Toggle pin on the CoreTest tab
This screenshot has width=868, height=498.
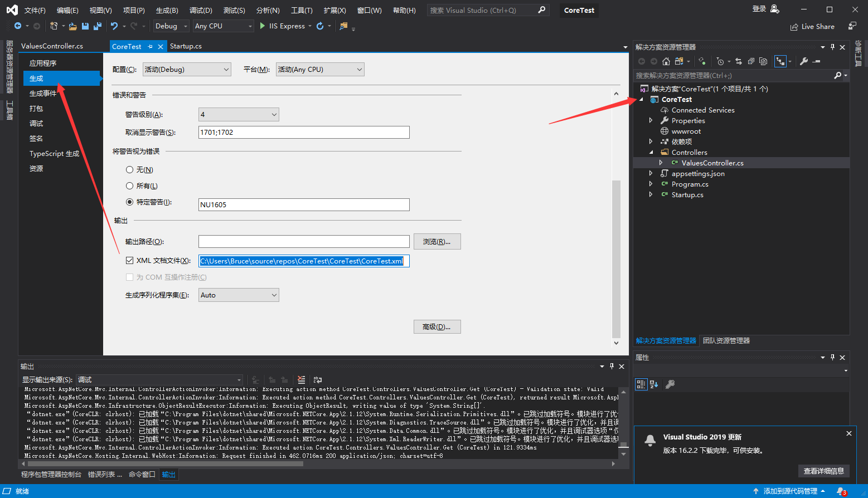pyautogui.click(x=150, y=46)
